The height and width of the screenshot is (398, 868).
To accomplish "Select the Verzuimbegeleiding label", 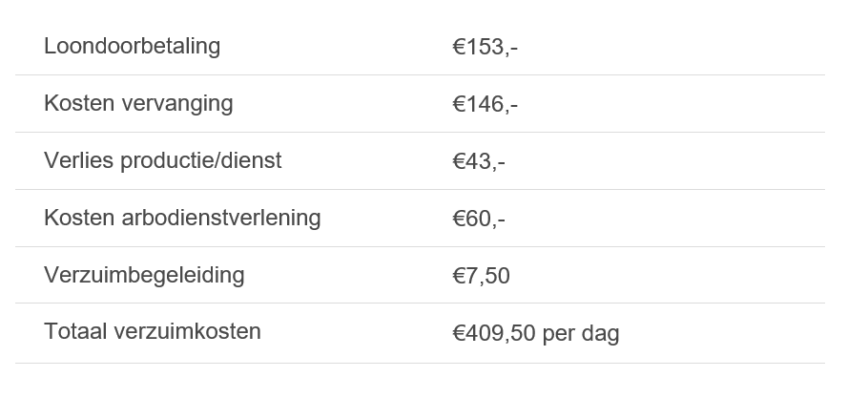I will pyautogui.click(x=144, y=275).
